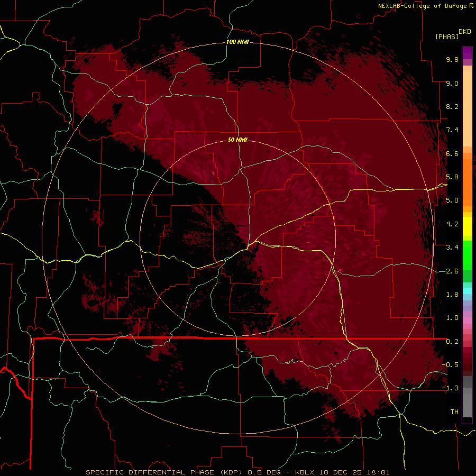The height and width of the screenshot is (476, 476).
Task: Click the TH legend label
Action: coord(454,412)
